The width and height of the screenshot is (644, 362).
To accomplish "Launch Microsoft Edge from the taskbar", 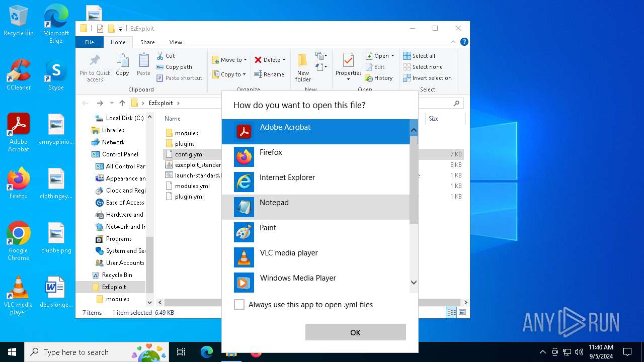I will tap(206, 352).
